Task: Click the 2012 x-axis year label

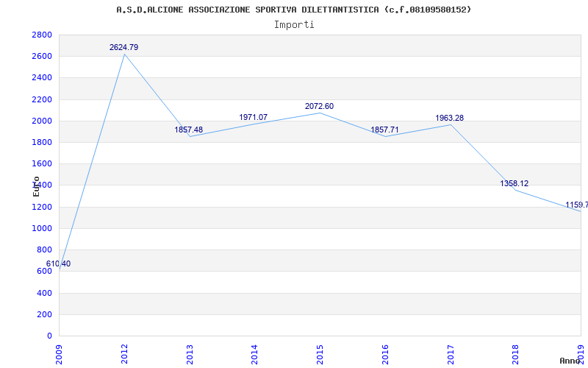Action: [x=124, y=355]
